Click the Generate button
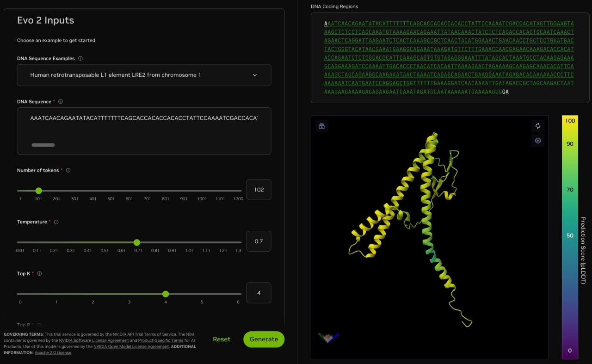The width and height of the screenshot is (592, 364). (264, 339)
